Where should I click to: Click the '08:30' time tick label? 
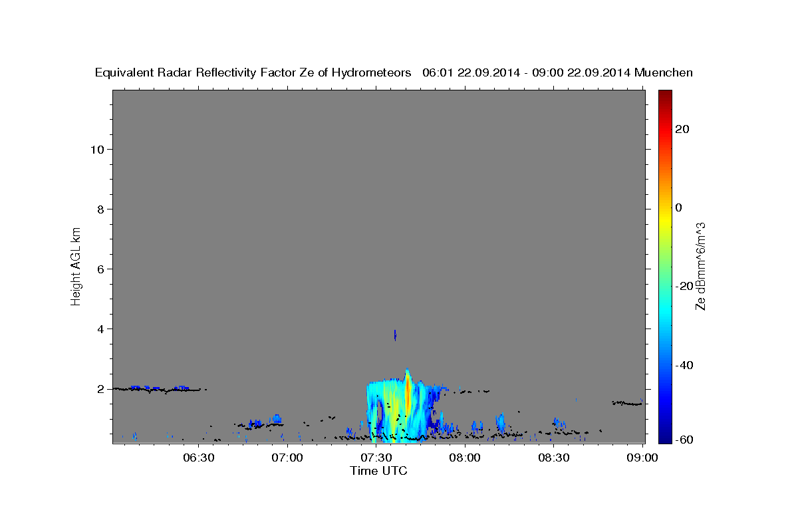[553, 458]
